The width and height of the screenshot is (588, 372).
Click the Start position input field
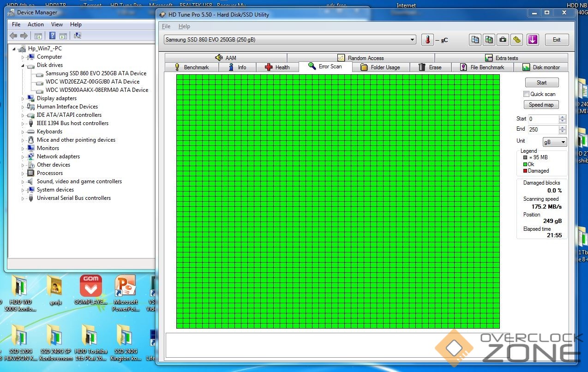(543, 119)
